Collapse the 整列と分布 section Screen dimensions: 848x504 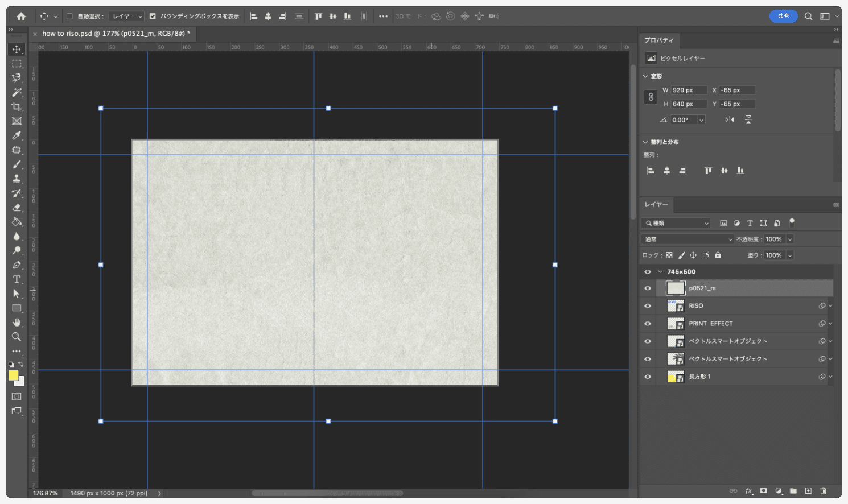645,142
